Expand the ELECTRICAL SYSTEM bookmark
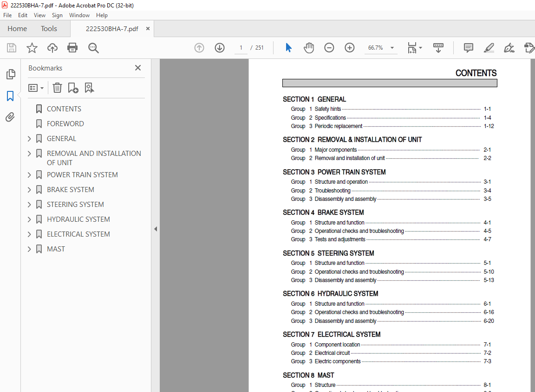Screen dimensions: 535x392 pos(29,234)
